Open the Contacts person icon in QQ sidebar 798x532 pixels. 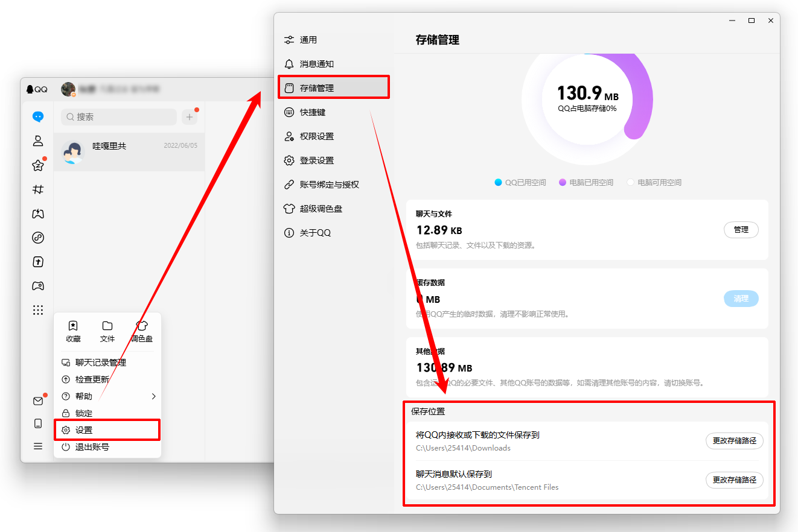[38, 141]
